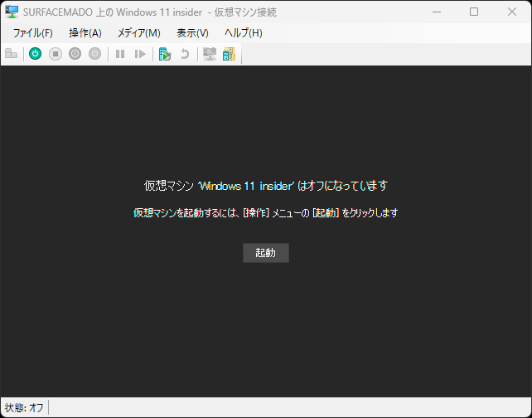532x418 pixels.
Task: Click the Shut Down toolbar icon
Action: pyautogui.click(x=75, y=54)
